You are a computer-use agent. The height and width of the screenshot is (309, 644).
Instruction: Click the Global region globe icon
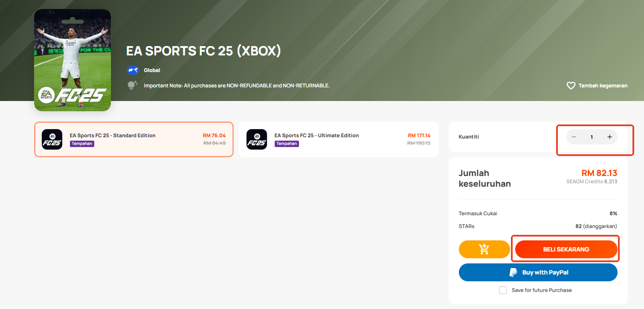click(x=133, y=70)
